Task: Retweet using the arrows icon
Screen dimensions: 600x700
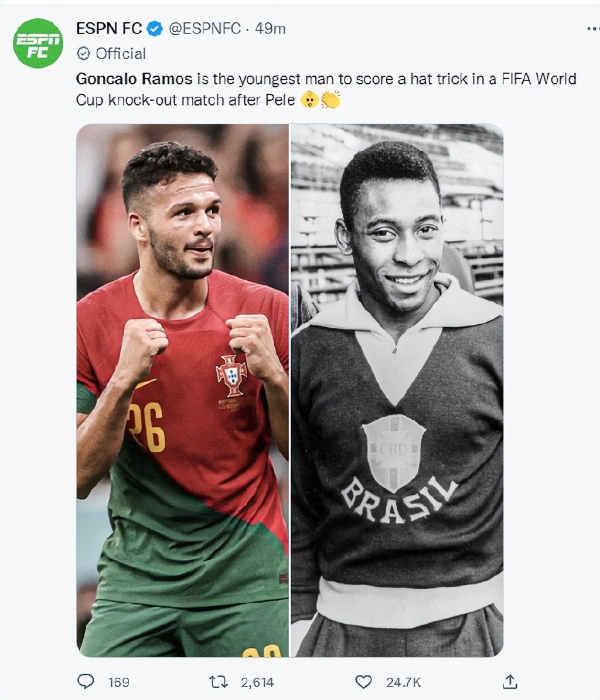Action: 219,682
